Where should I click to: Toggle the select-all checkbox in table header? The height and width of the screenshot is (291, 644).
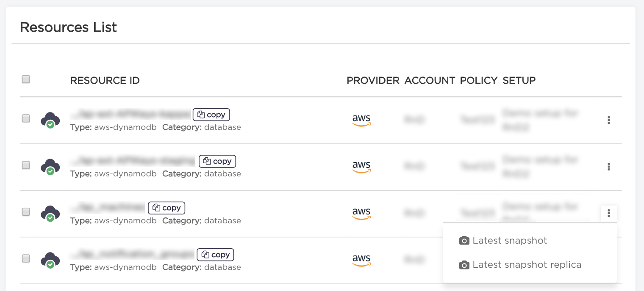[x=26, y=79]
